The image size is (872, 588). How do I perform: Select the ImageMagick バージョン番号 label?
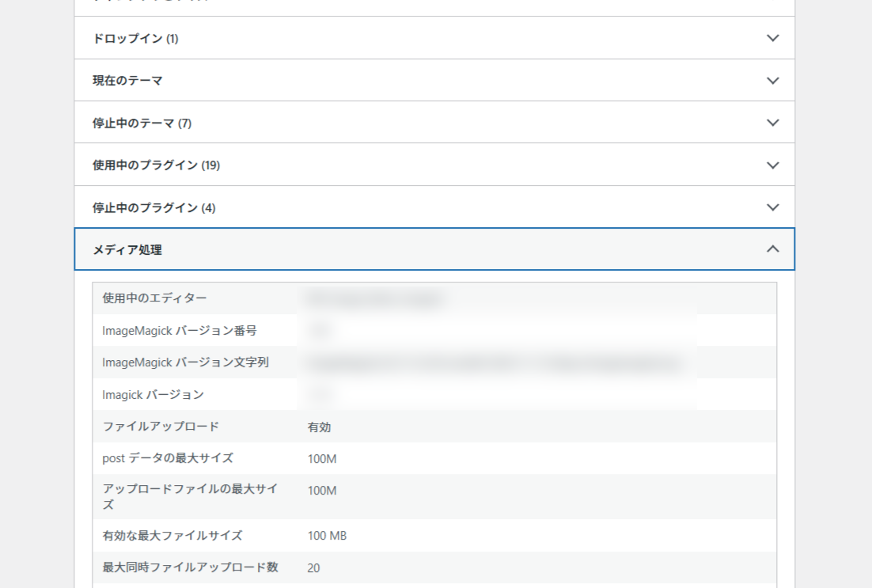click(x=179, y=330)
